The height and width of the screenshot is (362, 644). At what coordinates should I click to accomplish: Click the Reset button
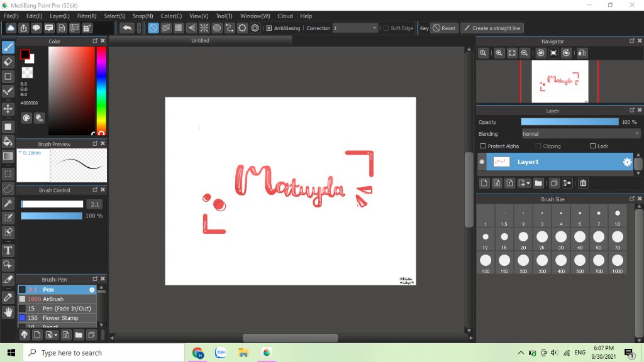(444, 28)
